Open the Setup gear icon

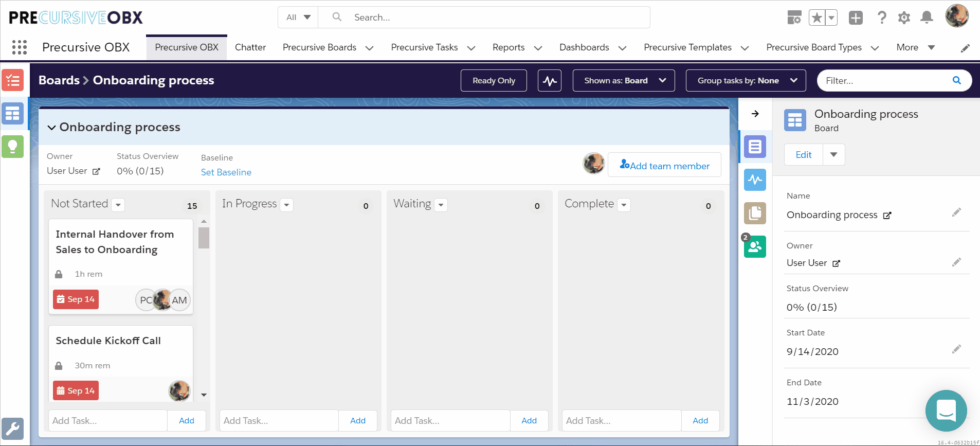904,17
